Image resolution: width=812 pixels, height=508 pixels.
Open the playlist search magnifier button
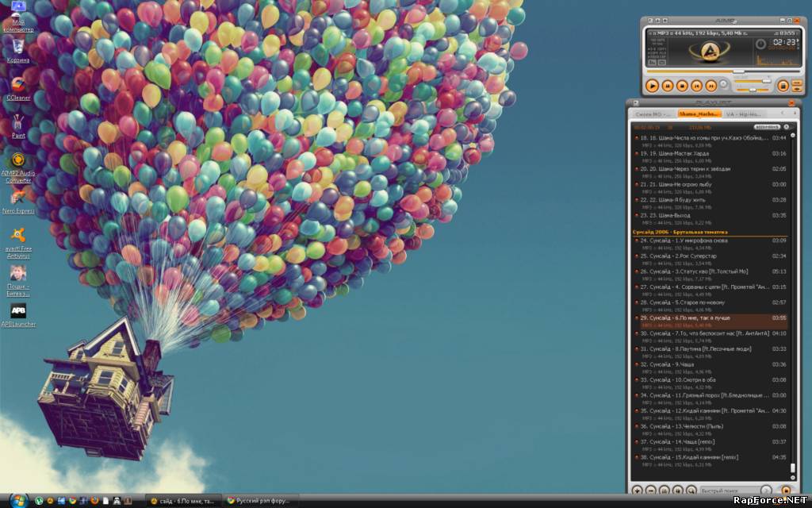[x=691, y=490]
